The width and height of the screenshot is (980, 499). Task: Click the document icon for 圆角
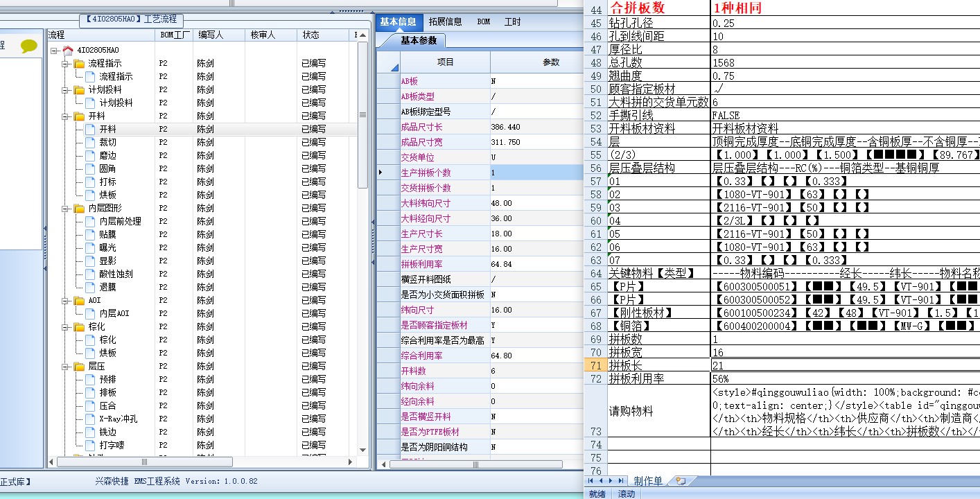click(90, 168)
